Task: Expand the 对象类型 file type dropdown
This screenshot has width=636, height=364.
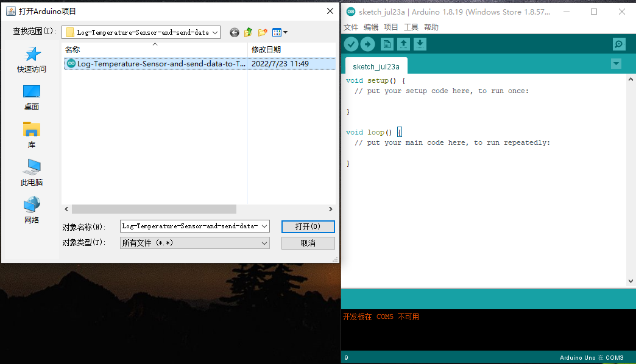Action: (195, 243)
